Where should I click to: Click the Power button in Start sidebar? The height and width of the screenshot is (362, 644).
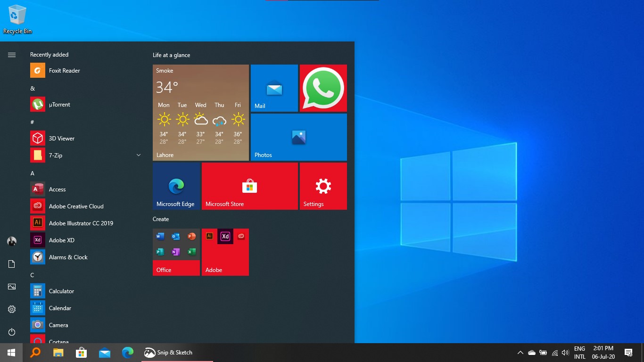coord(12,332)
